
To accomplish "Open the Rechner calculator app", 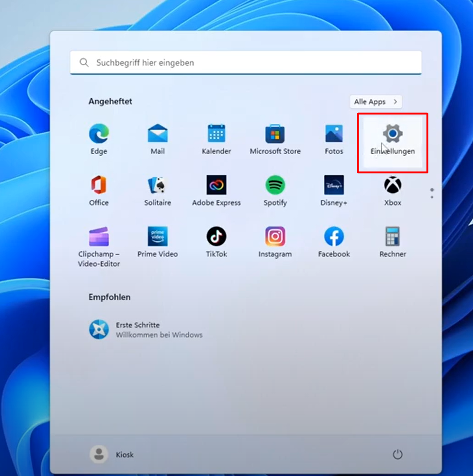I will click(393, 242).
